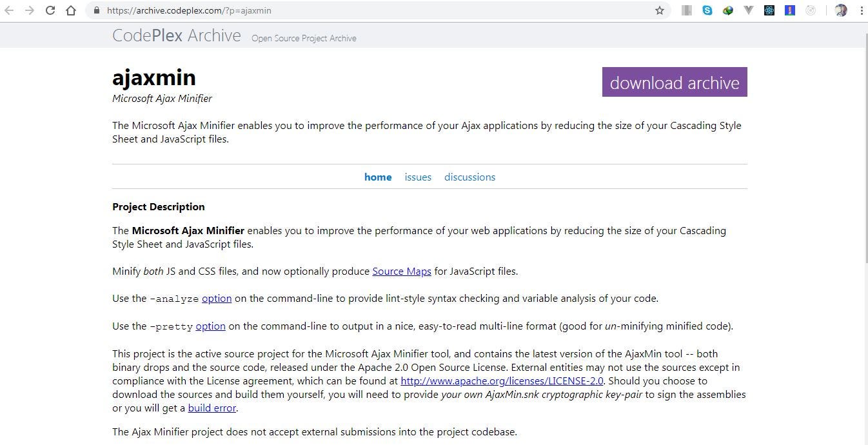
Task: Open the build error link
Action: 212,408
